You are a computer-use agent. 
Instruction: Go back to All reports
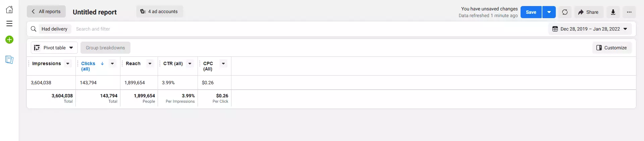pyautogui.click(x=46, y=11)
